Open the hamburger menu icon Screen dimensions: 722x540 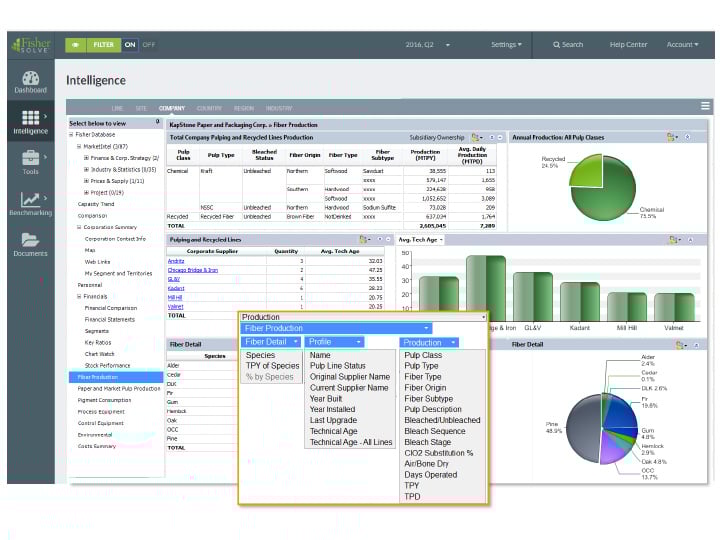click(x=705, y=106)
